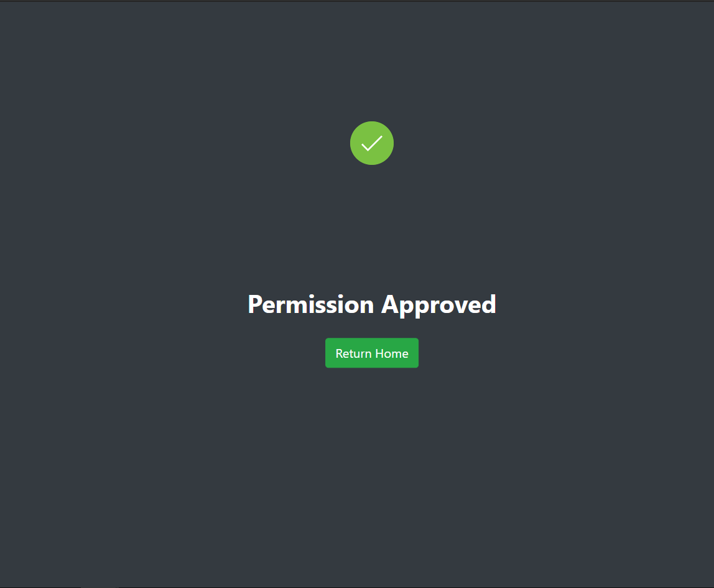714x588 pixels.
Task: Select the Permission Approved heading
Action: click(x=371, y=305)
